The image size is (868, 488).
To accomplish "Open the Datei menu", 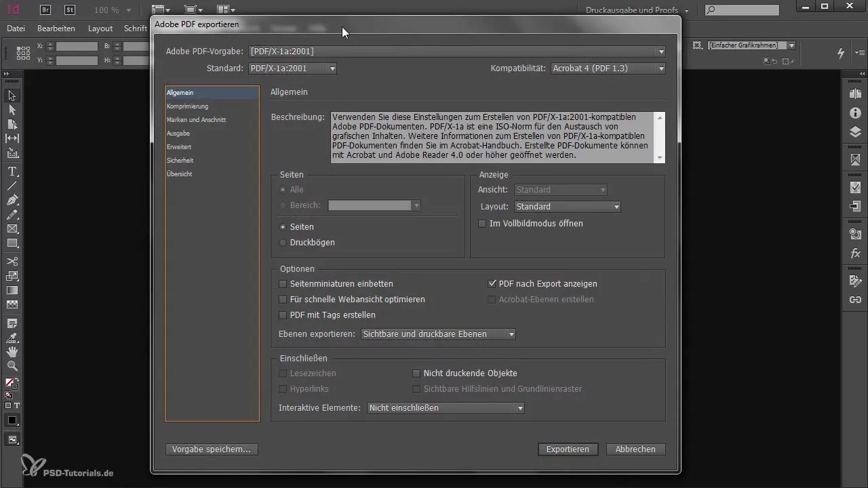I will click(16, 29).
